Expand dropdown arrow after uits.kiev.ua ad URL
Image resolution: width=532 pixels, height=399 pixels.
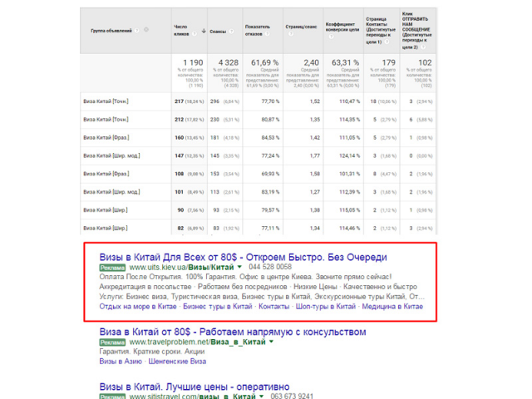[x=239, y=267]
